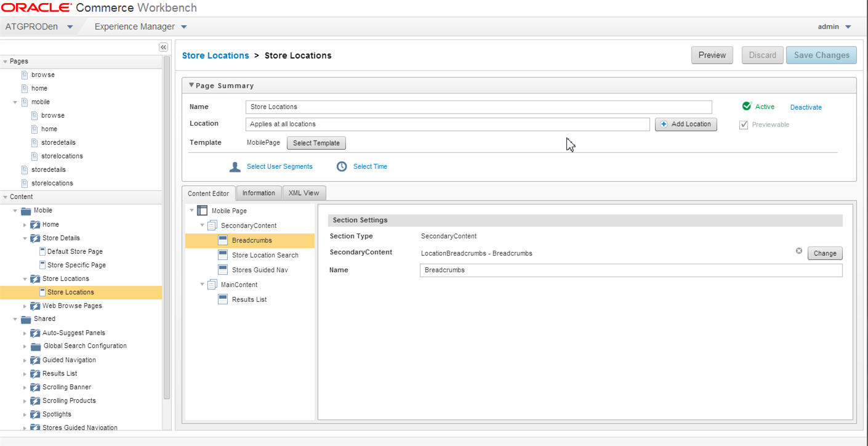
Task: Select Store Location Search in editor tree
Action: click(265, 255)
